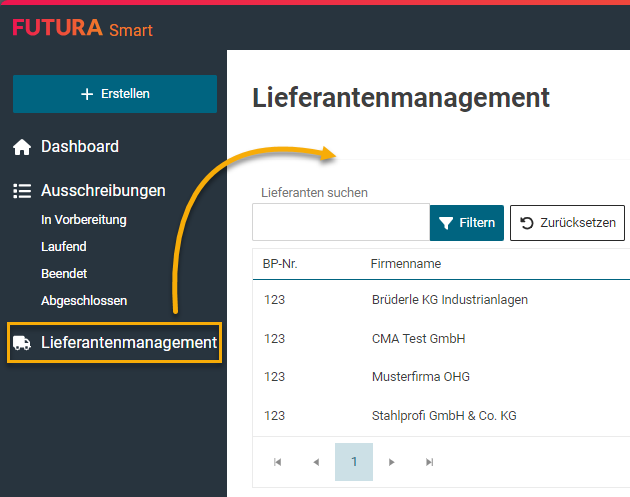Viewport: 630px width, 497px height.
Task: Select Beendet in sidebar
Action: [64, 273]
